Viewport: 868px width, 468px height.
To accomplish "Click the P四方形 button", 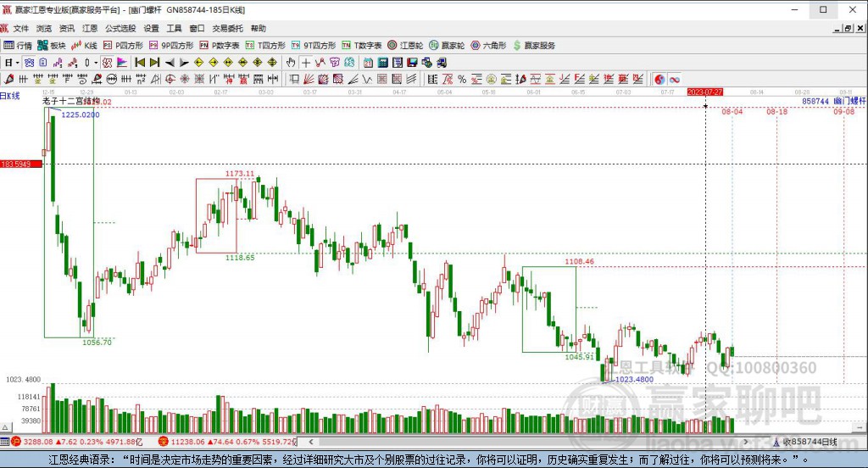I will [x=123, y=46].
